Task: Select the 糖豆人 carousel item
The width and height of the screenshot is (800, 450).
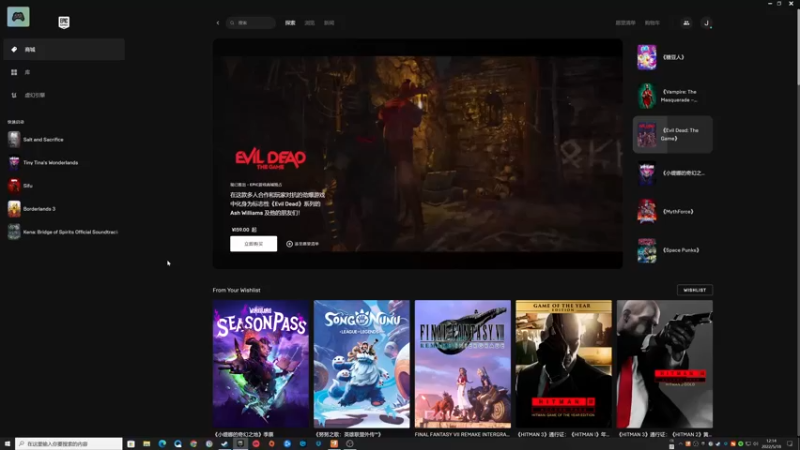Action: 672,57
